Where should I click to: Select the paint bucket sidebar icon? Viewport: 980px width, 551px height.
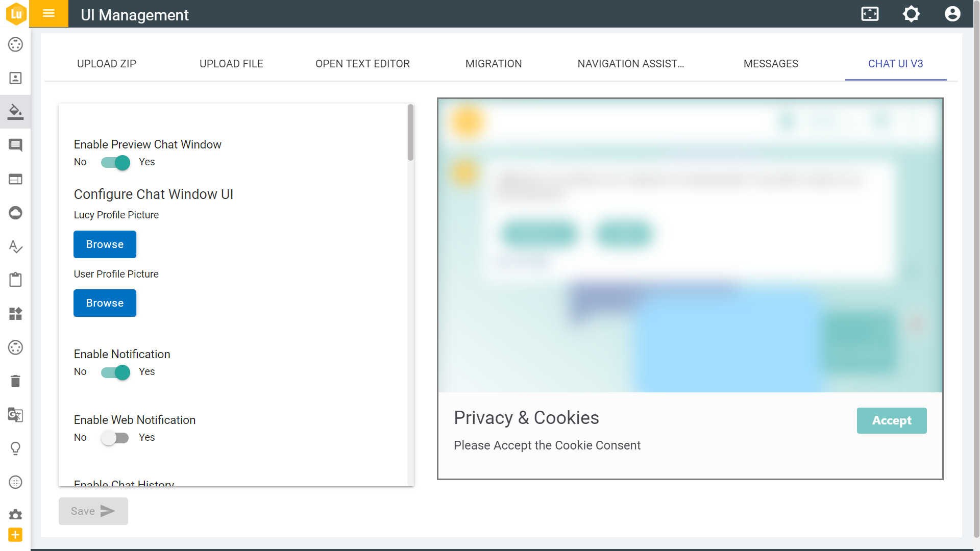tap(15, 112)
